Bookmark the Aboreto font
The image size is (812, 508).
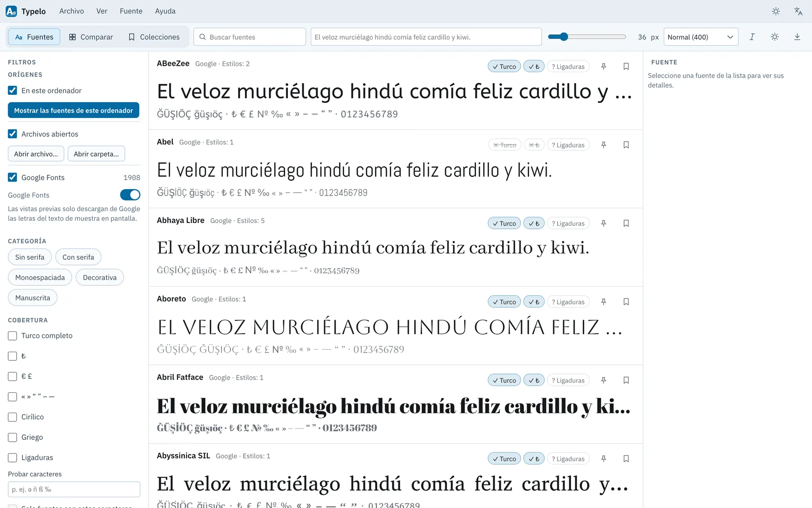[626, 302]
